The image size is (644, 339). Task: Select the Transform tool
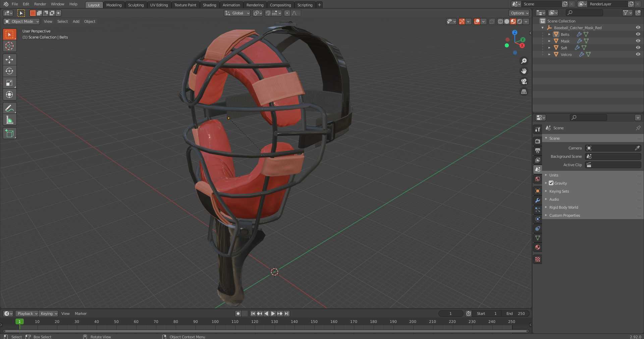9,94
